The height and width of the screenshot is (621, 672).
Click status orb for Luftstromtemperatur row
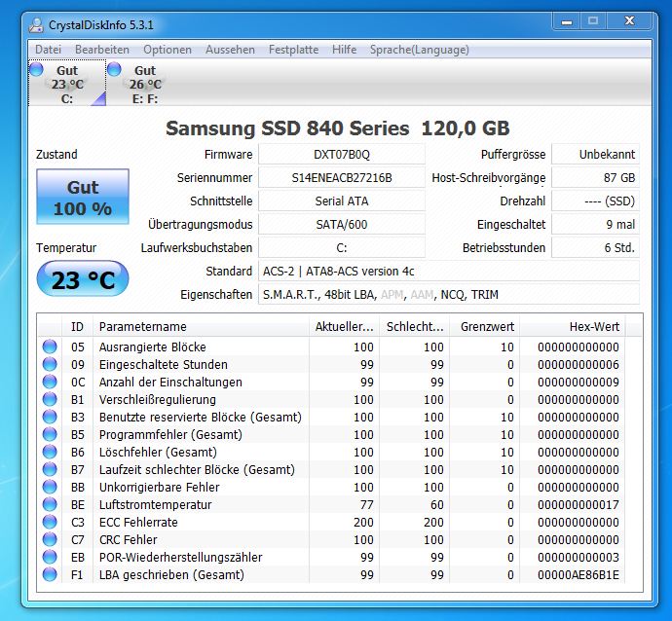[50, 505]
